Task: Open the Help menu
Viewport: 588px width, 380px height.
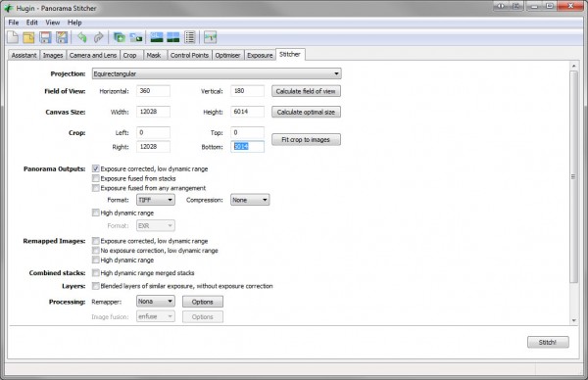Action: click(x=74, y=23)
